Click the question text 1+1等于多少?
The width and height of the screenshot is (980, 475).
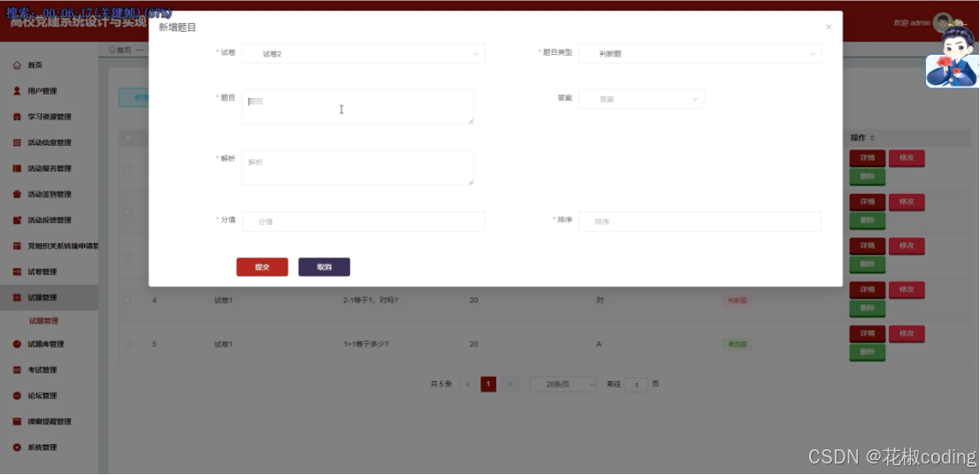(365, 344)
